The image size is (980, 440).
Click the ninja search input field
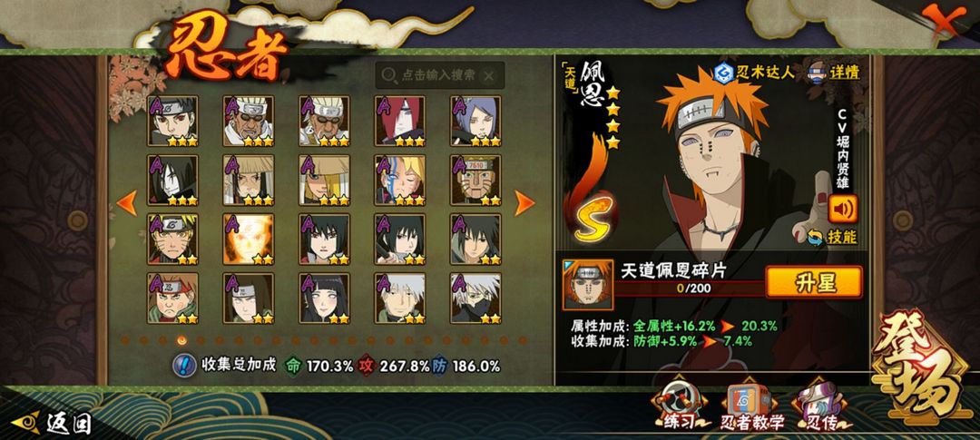tap(439, 75)
